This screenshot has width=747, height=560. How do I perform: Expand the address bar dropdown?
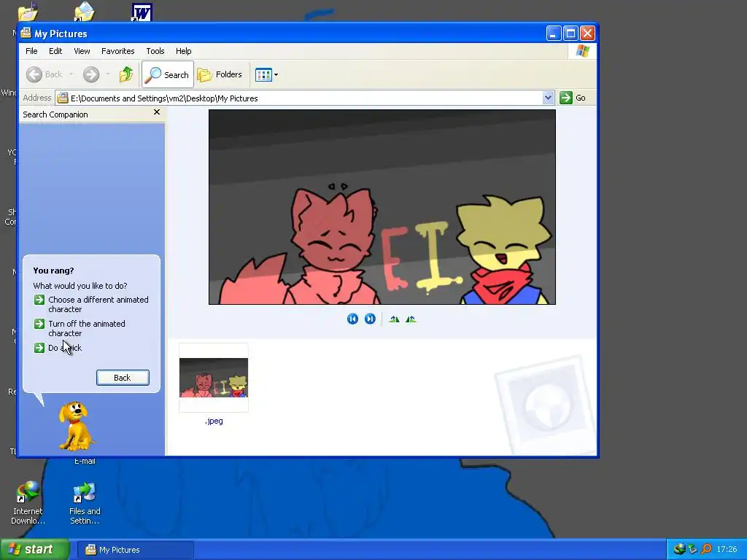point(548,98)
